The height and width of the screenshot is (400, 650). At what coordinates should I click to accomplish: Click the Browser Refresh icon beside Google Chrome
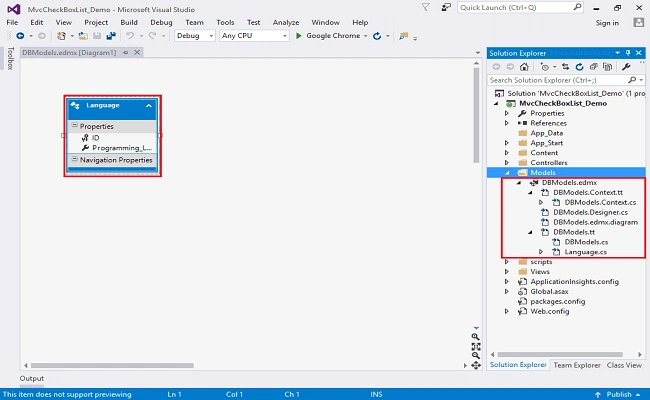(377, 36)
